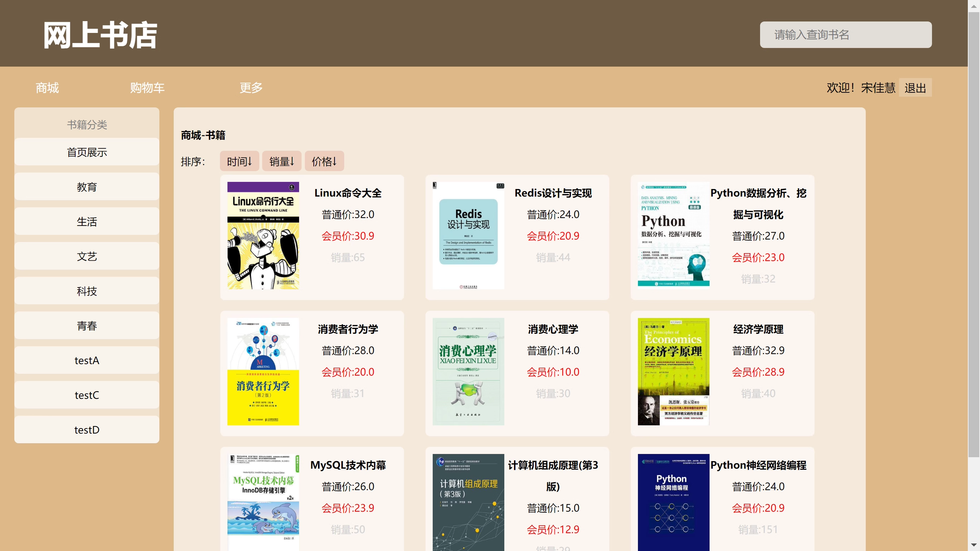Open the Redis设计与实现 book cover image
This screenshot has height=551, width=980.
point(468,235)
